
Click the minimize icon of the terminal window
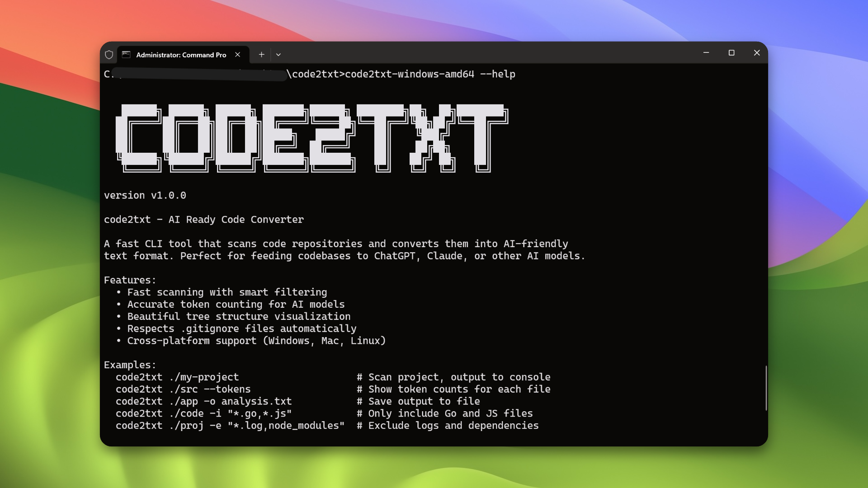tap(706, 53)
